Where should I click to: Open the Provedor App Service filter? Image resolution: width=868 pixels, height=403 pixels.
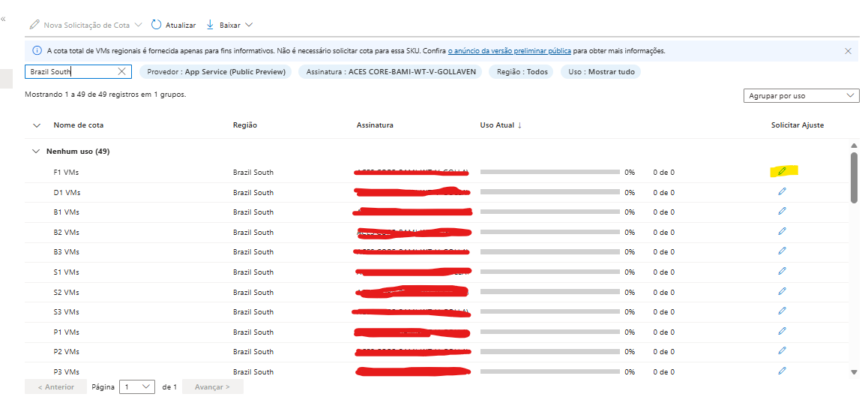click(215, 72)
